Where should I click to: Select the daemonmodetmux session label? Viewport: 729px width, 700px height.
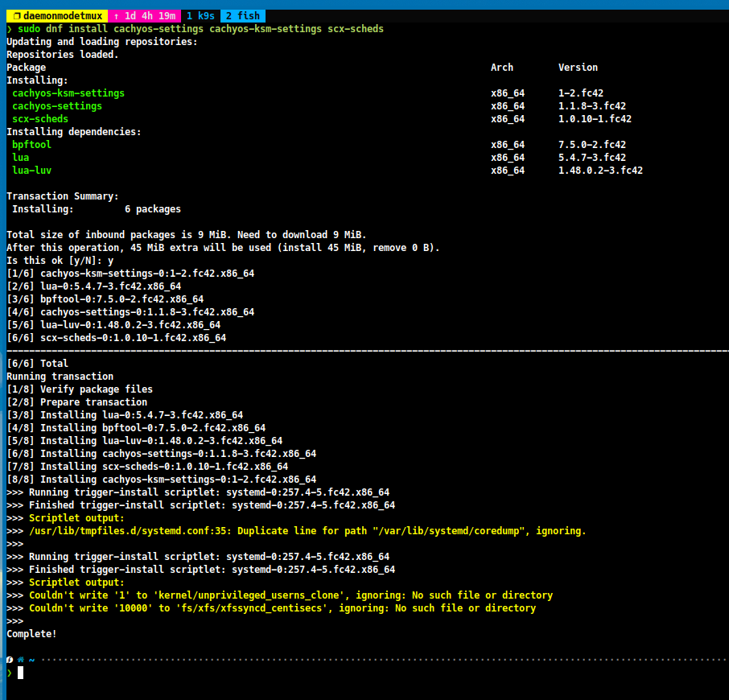63,16
